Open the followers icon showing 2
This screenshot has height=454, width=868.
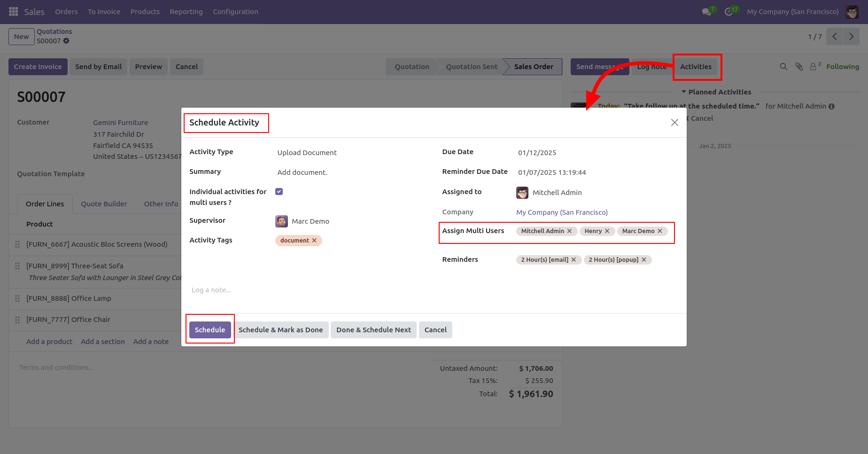tap(815, 66)
